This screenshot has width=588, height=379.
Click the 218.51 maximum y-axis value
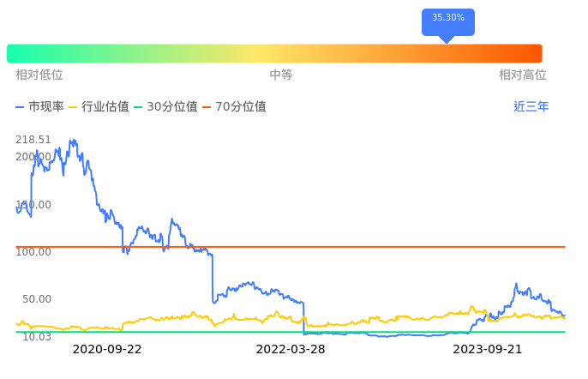pos(33,140)
